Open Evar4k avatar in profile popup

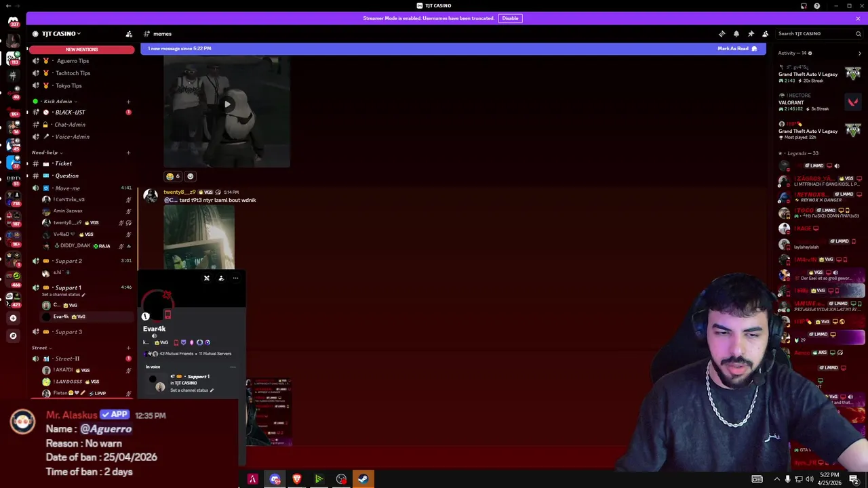(x=157, y=306)
